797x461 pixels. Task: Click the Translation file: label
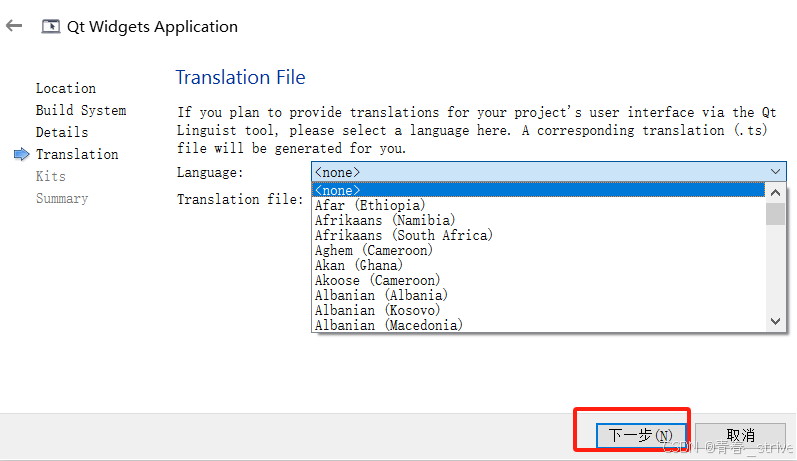(240, 199)
